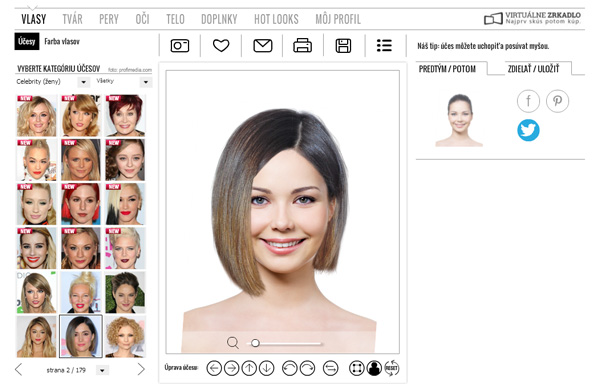The height and width of the screenshot is (388, 600).
Task: Open the TVÁR menu
Action: click(72, 19)
